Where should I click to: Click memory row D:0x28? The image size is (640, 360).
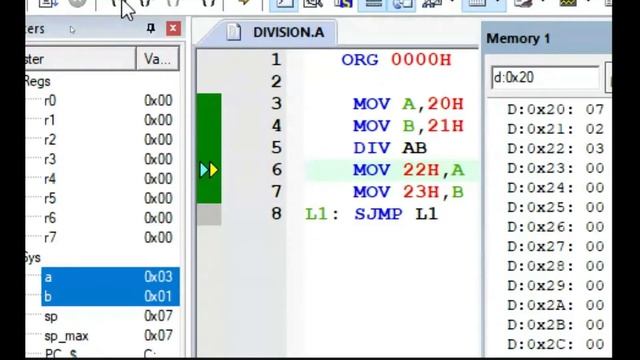tap(556, 266)
